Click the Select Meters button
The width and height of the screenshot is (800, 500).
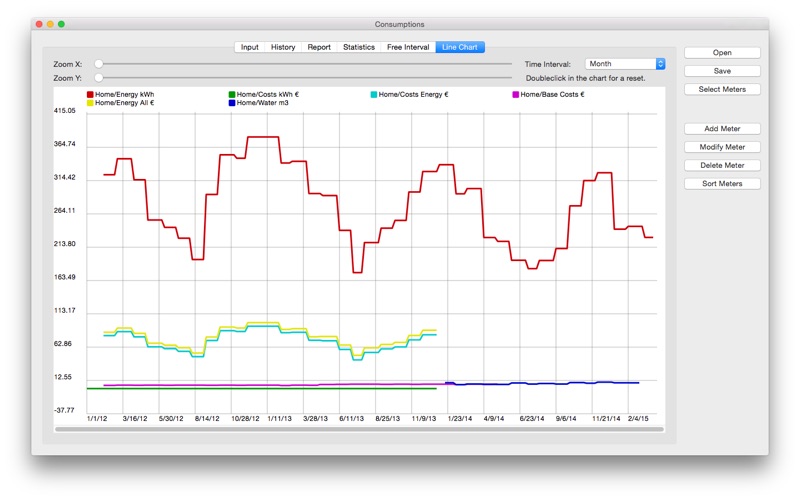(722, 89)
